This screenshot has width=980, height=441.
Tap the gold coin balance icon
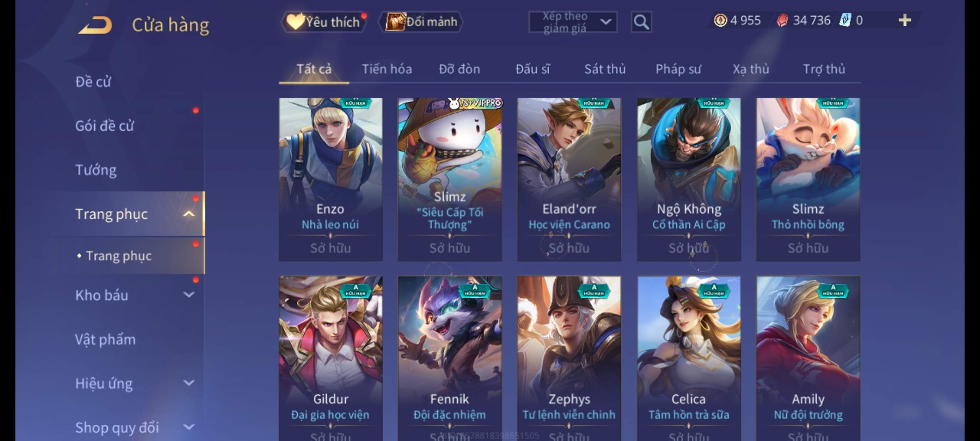[x=720, y=20]
